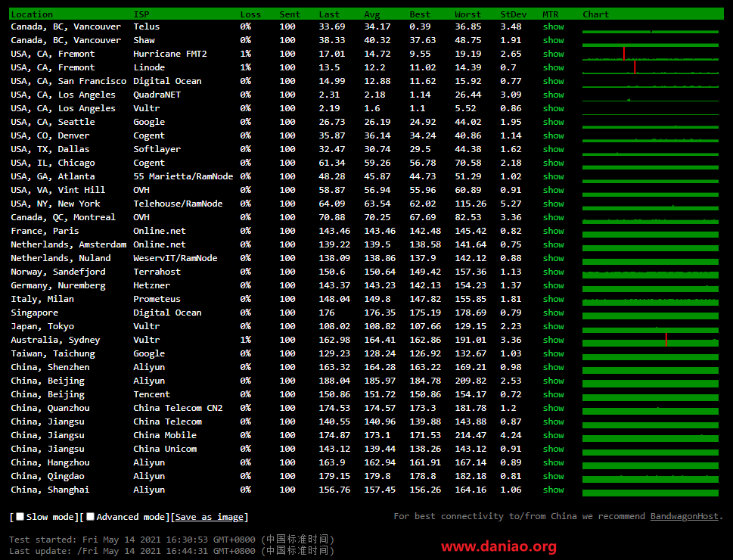Select the '115.26' worst latency value
Screen dimensions: 733x560
coord(471,204)
